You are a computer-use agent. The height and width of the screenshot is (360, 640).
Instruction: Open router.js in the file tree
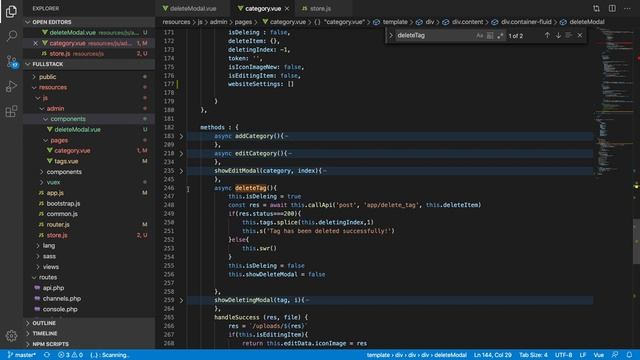point(58,224)
